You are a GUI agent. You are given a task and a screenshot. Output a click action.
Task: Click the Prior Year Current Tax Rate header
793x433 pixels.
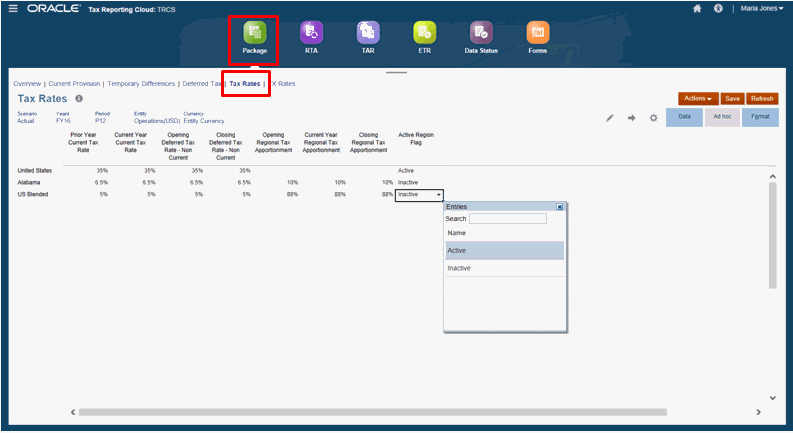pyautogui.click(x=83, y=143)
